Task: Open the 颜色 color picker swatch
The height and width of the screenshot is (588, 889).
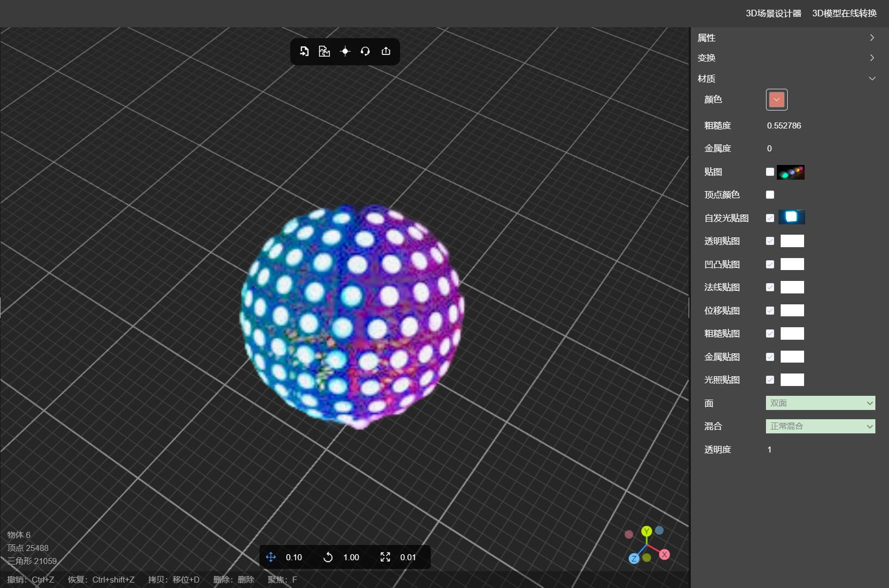Action: 776,100
